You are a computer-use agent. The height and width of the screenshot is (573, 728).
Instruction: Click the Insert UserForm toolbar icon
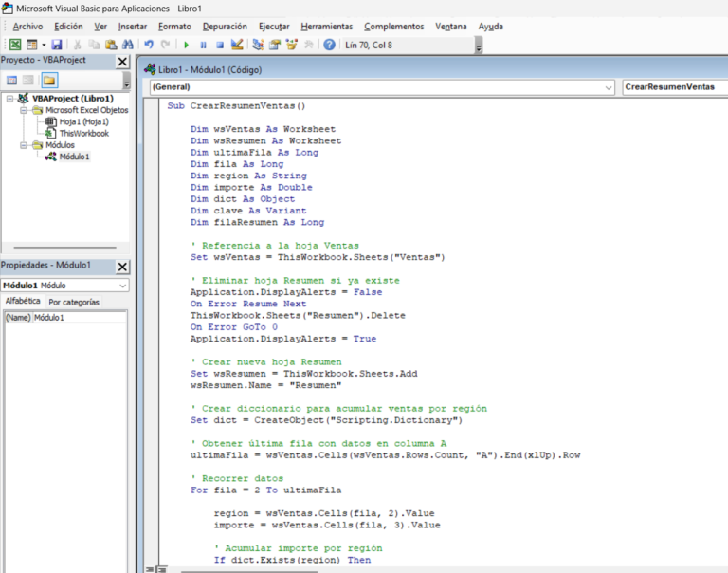click(31, 45)
